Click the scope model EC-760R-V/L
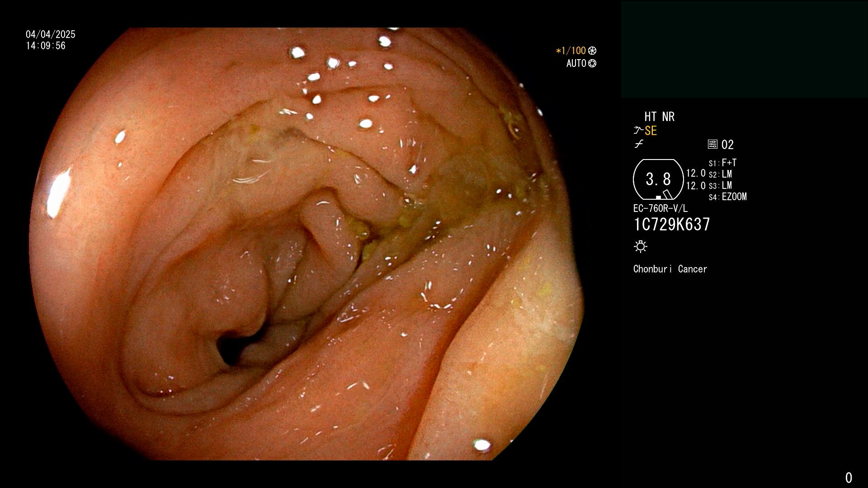 pyautogui.click(x=660, y=209)
